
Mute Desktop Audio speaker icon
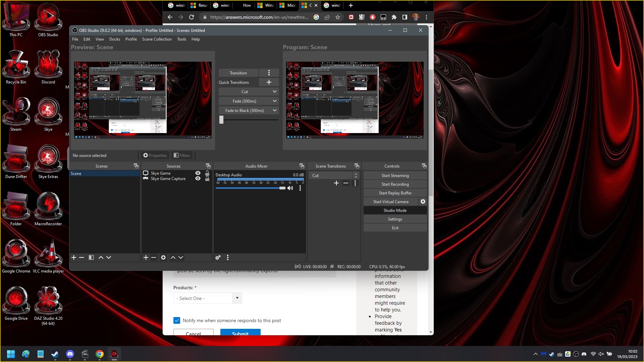tap(290, 188)
